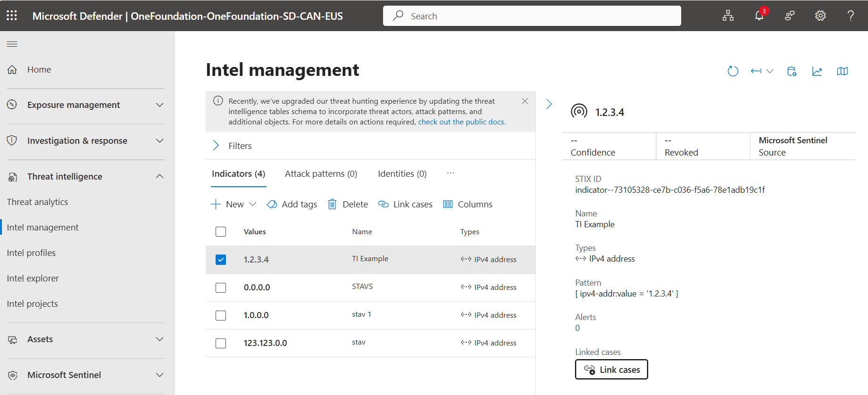Viewport: 868px width, 395px height.
Task: Check the 123.123.0.0 row checkbox
Action: click(x=221, y=343)
